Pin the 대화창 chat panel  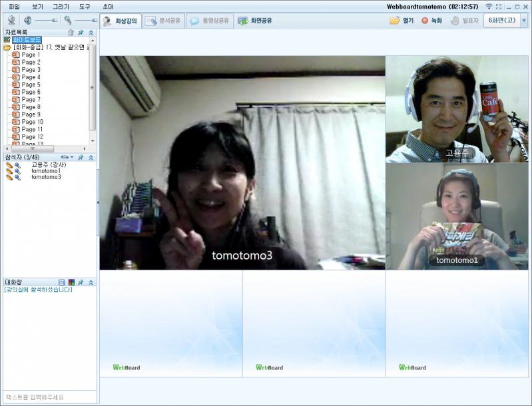click(81, 282)
